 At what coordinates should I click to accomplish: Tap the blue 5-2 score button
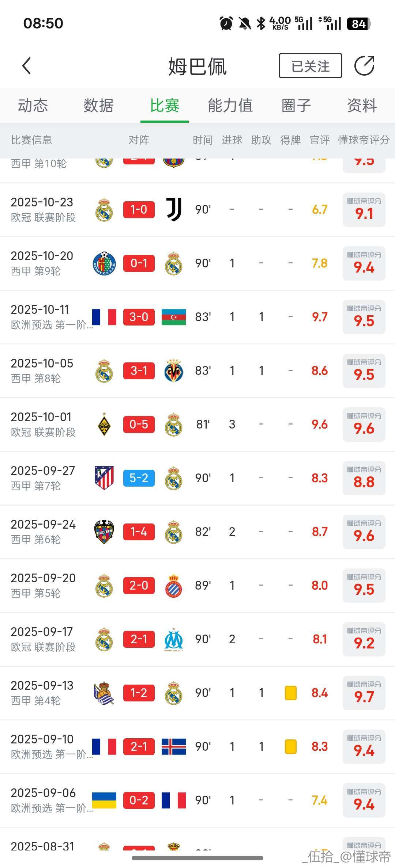[139, 478]
